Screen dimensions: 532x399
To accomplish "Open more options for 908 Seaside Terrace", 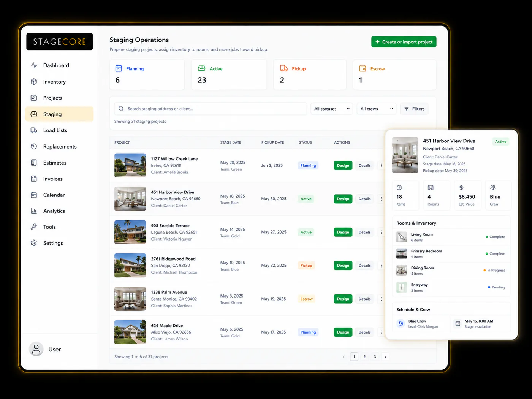I will [x=381, y=232].
